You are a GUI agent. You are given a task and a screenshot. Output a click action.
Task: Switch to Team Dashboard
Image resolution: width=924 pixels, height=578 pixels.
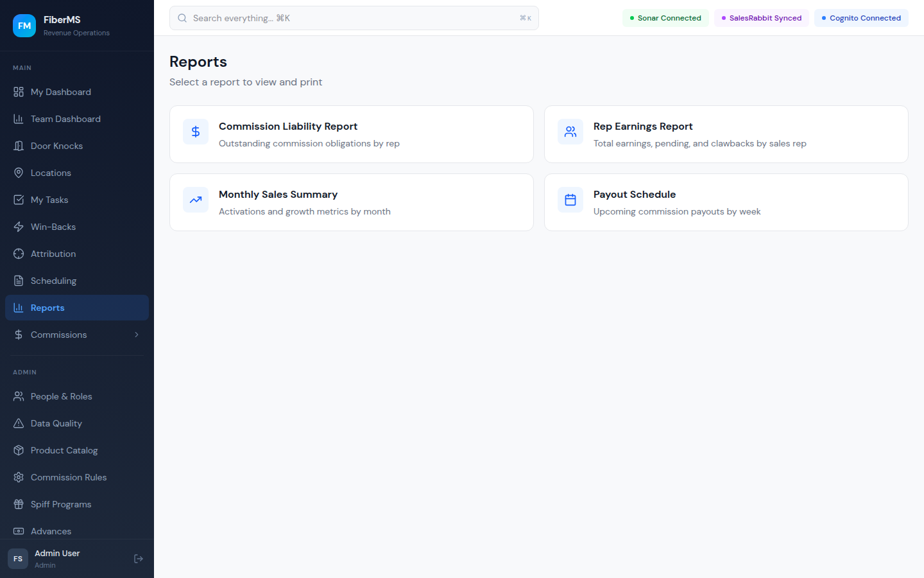(x=65, y=119)
